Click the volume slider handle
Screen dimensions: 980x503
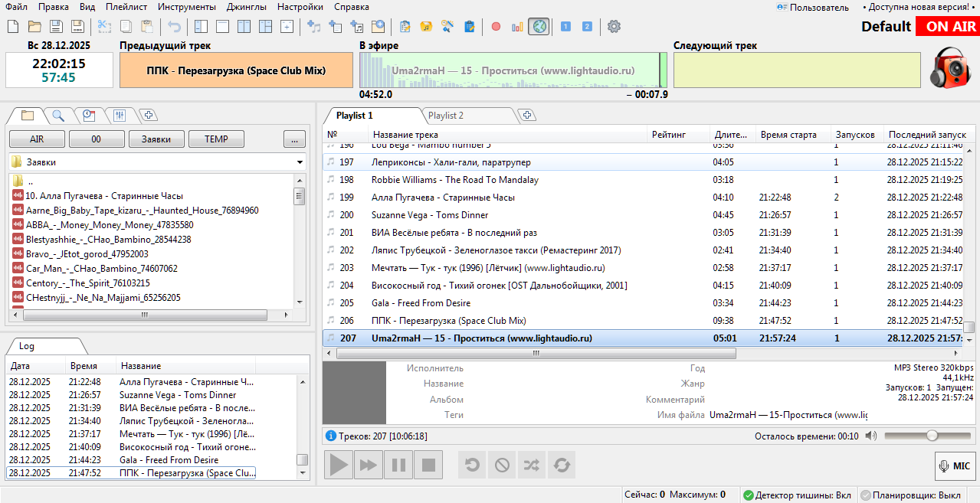point(932,436)
